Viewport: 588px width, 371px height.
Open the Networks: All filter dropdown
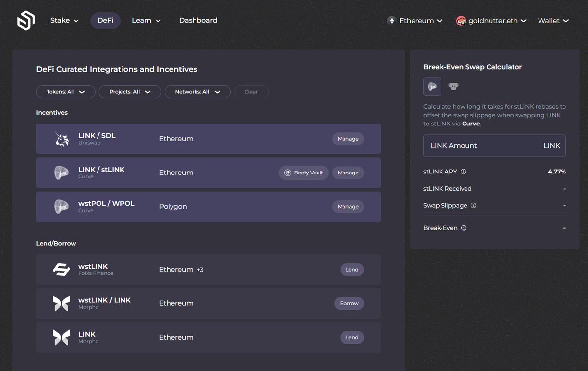point(197,92)
